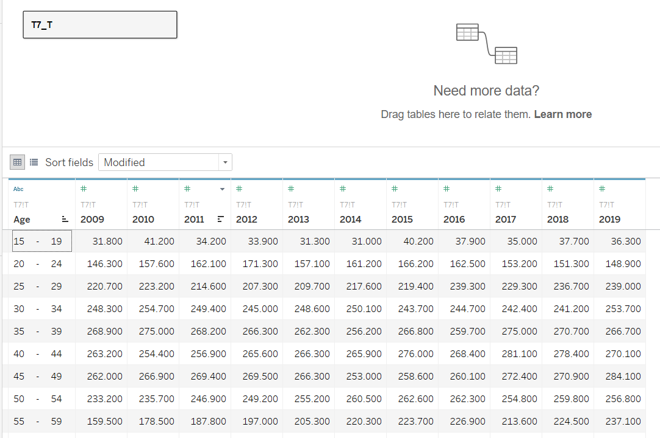This screenshot has width=660, height=438.
Task: Click the 2014 column header
Action: (x=349, y=219)
